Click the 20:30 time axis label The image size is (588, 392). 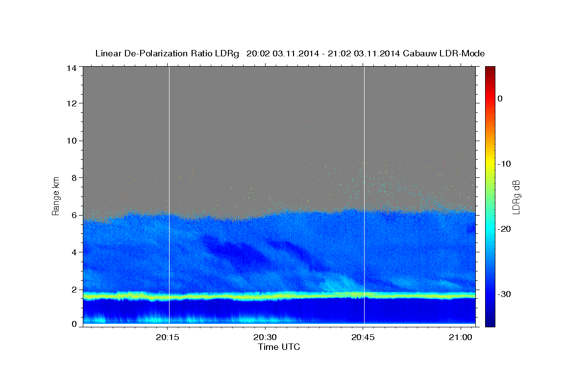(x=265, y=338)
